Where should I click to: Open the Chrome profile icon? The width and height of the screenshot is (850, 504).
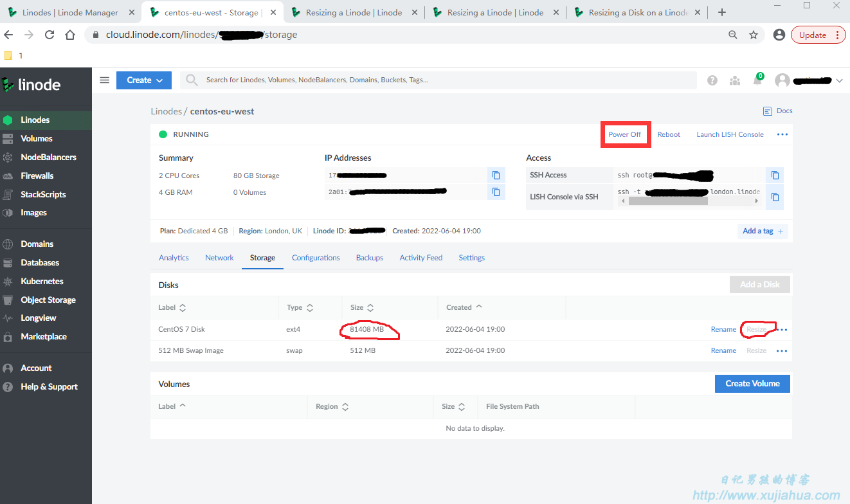click(779, 35)
